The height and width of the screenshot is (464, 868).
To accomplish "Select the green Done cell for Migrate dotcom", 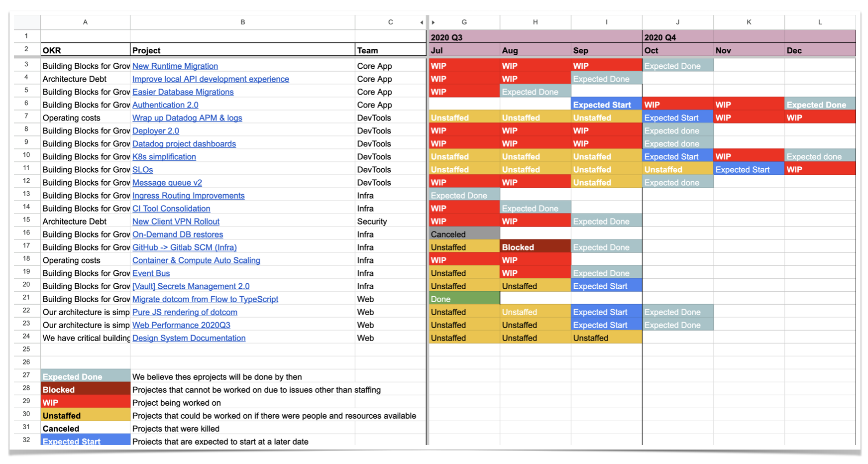I will pyautogui.click(x=464, y=299).
